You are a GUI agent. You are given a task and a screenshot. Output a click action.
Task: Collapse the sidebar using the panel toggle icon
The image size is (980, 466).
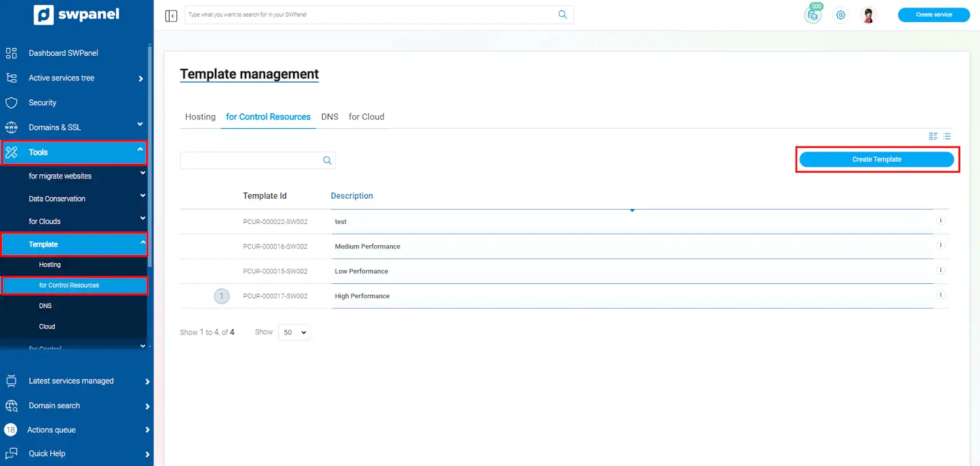[171, 15]
